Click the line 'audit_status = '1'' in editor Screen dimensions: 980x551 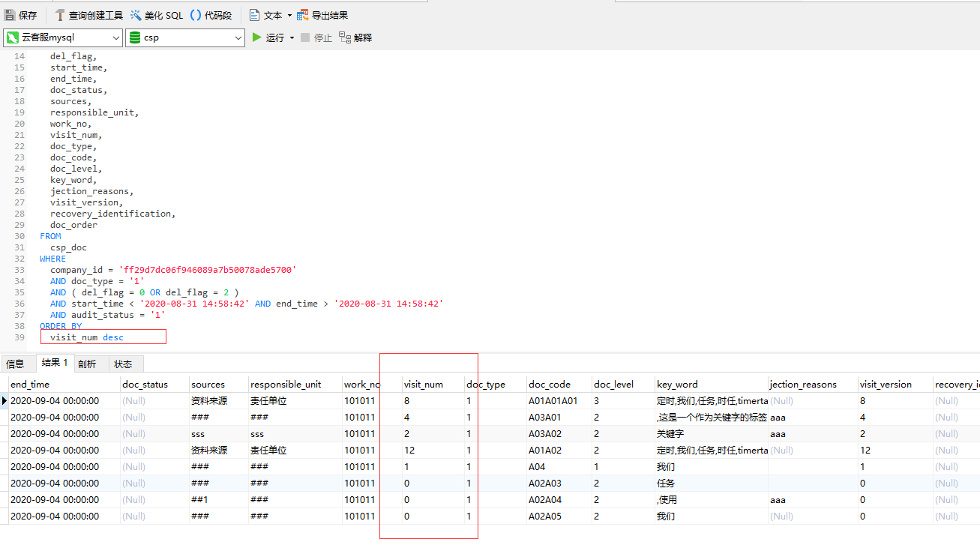(x=108, y=315)
